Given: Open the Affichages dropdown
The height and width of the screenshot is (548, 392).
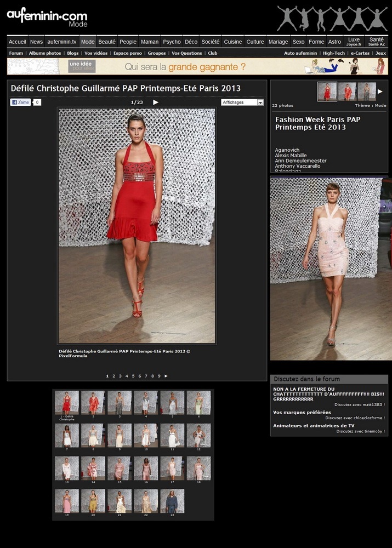Looking at the screenshot, I should [x=242, y=102].
